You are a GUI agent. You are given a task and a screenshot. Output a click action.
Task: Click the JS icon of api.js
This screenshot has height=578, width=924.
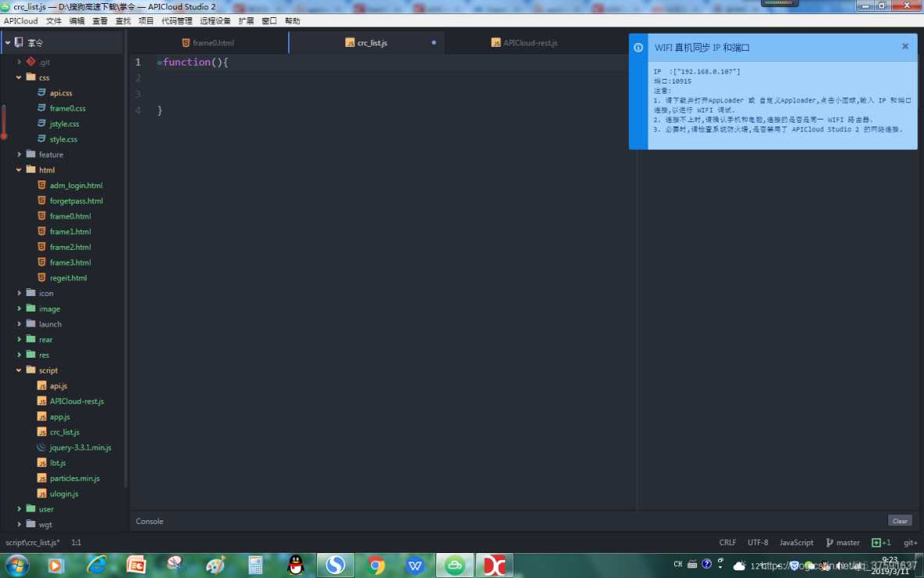click(42, 386)
